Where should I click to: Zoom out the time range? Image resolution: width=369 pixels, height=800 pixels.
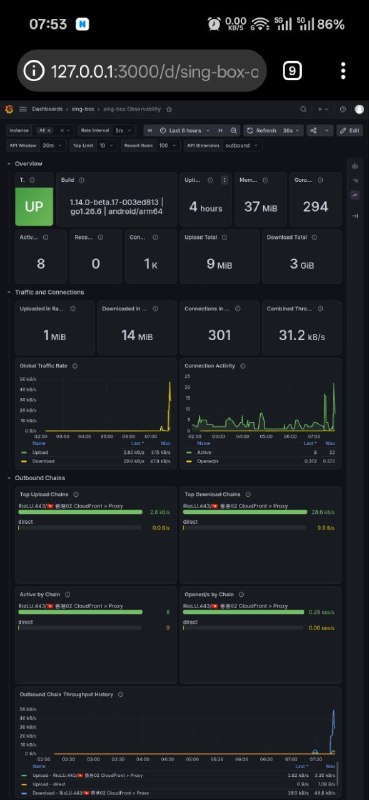[x=234, y=131]
